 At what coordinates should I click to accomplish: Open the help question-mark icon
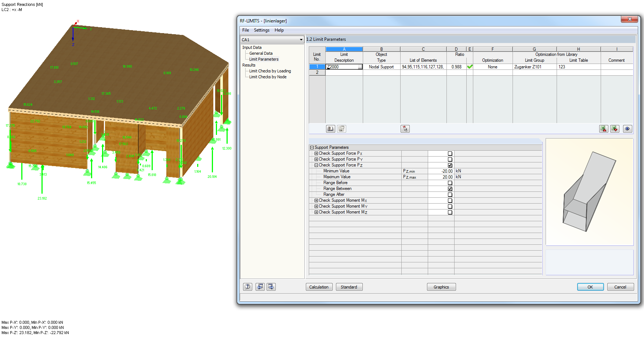pyautogui.click(x=248, y=287)
